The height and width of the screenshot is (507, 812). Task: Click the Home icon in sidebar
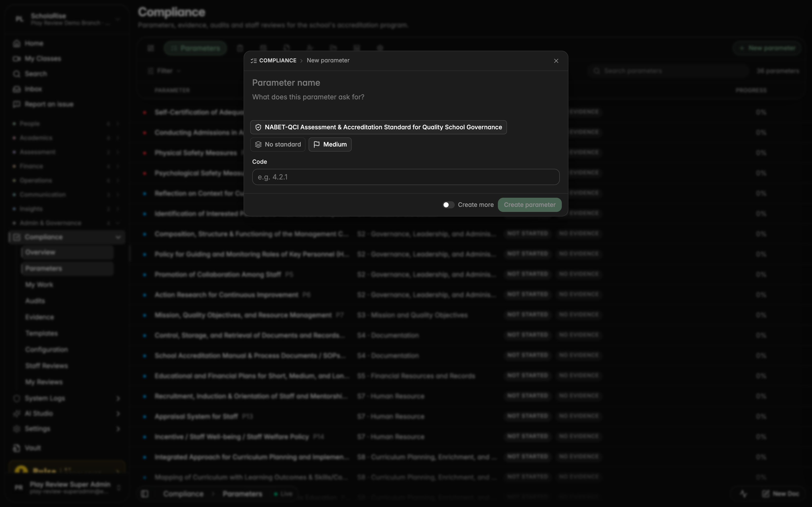click(16, 44)
